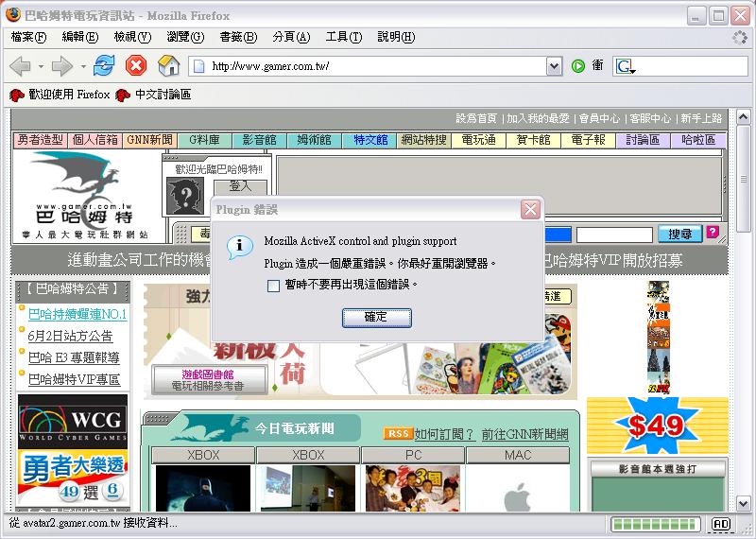Click the 會員中心 link
756x539 pixels.
click(599, 119)
